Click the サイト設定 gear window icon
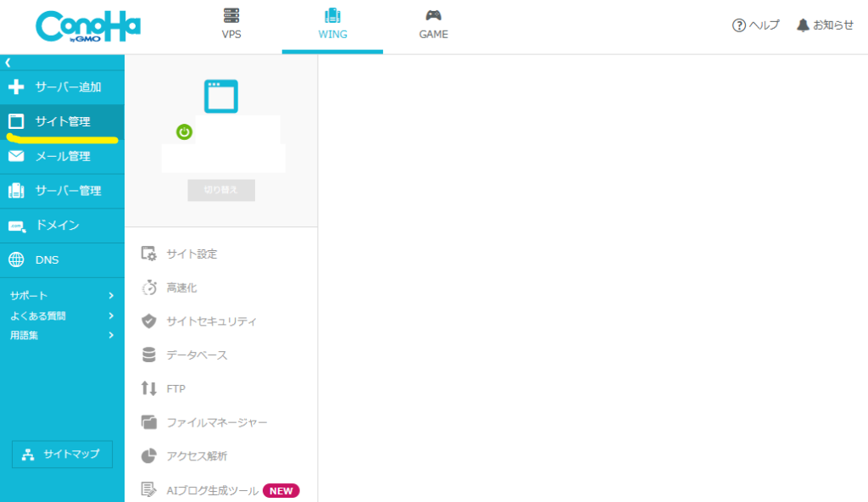Image resolution: width=868 pixels, height=502 pixels. coord(149,254)
